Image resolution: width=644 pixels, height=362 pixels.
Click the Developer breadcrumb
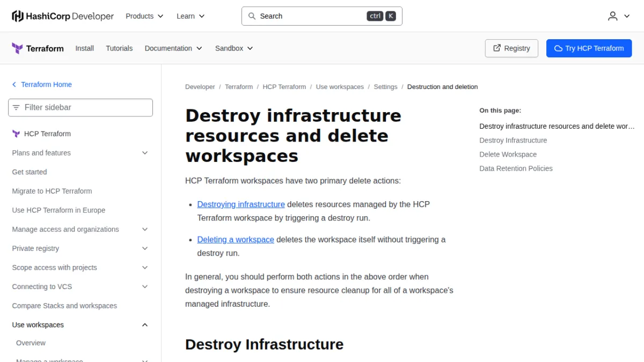[x=200, y=87]
